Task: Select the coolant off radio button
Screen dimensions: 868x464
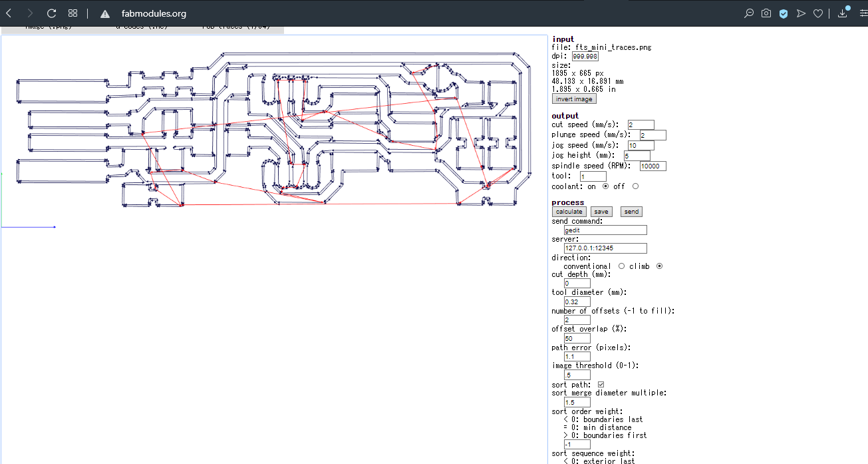Action: 635,186
